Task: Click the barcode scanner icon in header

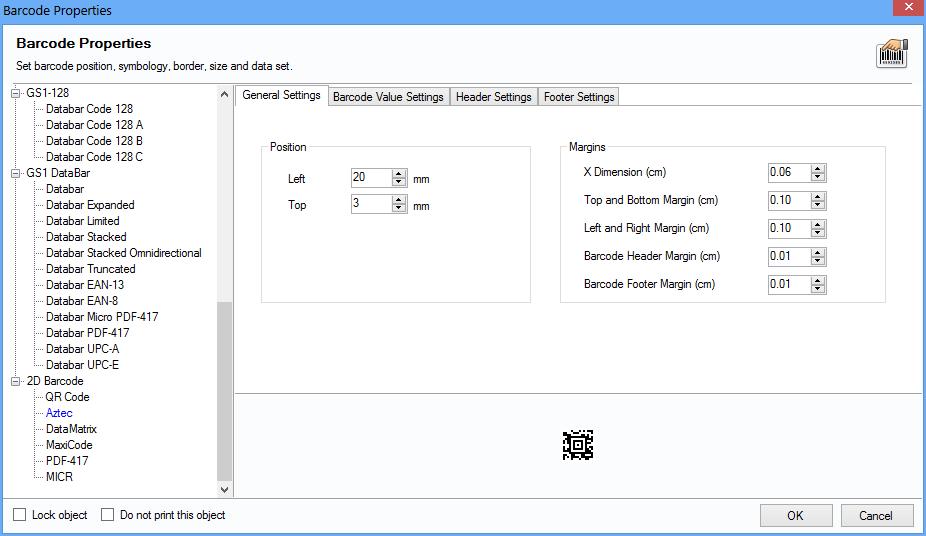Action: click(x=891, y=54)
